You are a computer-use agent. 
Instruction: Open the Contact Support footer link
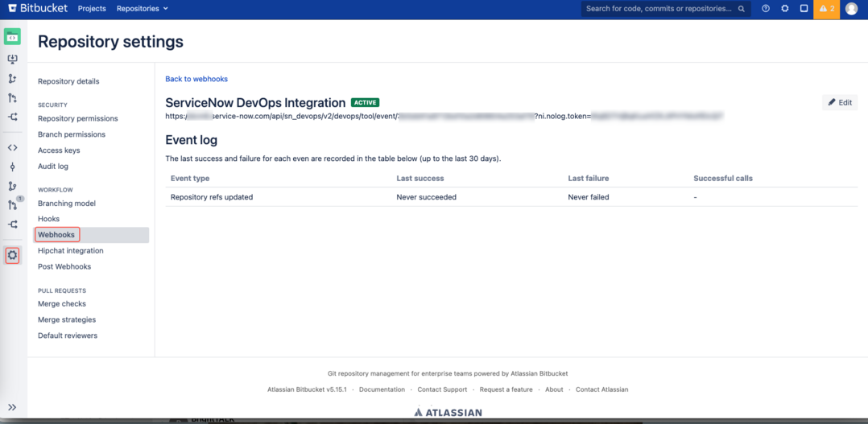point(442,389)
